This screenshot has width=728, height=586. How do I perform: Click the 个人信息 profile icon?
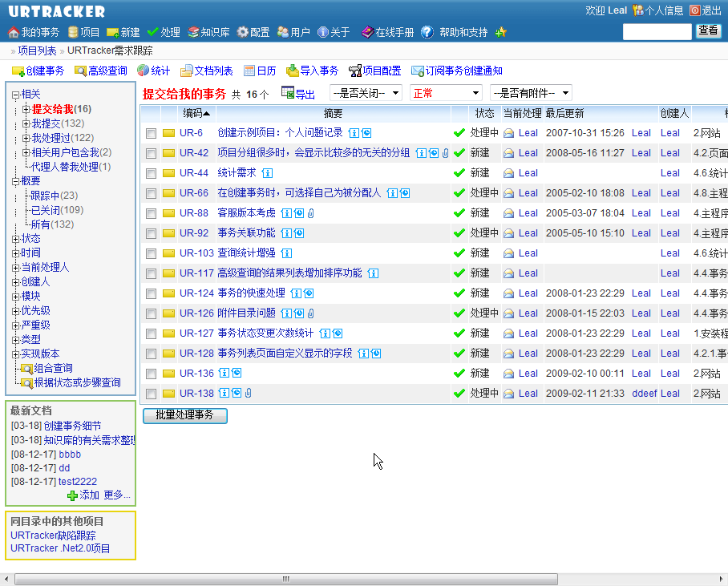(x=638, y=10)
